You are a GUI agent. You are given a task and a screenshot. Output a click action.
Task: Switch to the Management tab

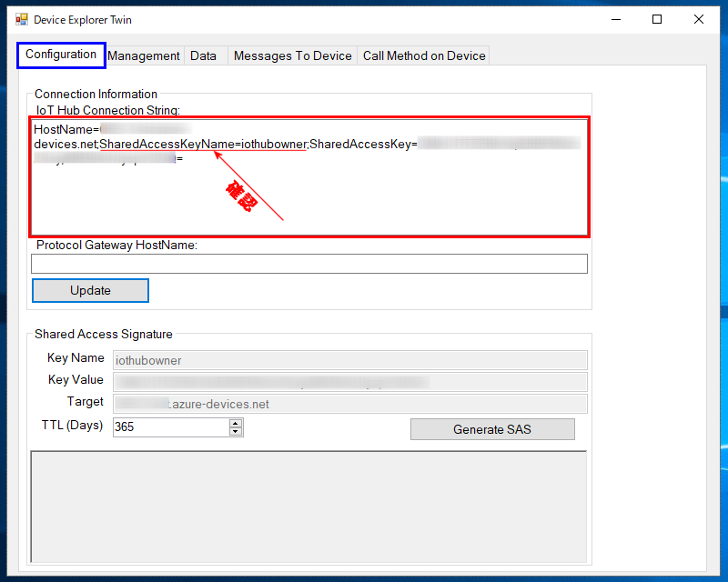tap(144, 56)
